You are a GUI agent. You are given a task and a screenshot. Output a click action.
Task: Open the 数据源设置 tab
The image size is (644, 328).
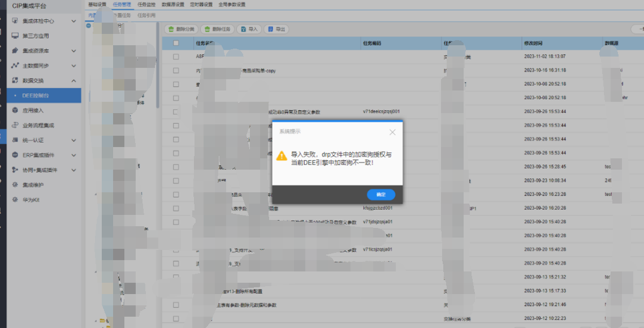(173, 5)
